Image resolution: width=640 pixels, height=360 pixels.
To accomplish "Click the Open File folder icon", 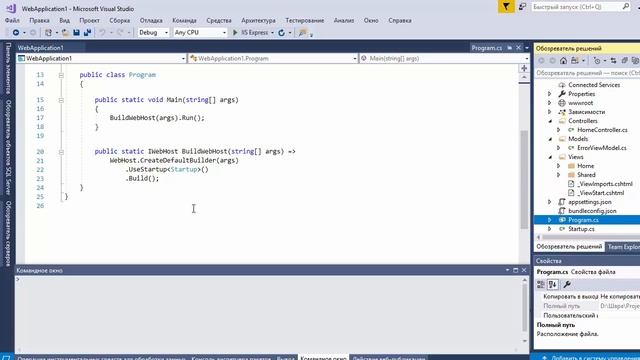I will [65, 33].
